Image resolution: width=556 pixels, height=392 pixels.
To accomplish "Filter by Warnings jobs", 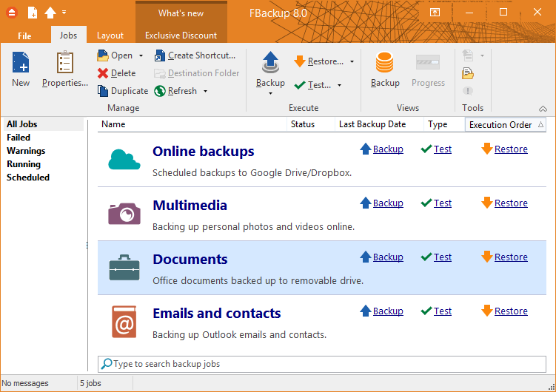I will click(26, 151).
